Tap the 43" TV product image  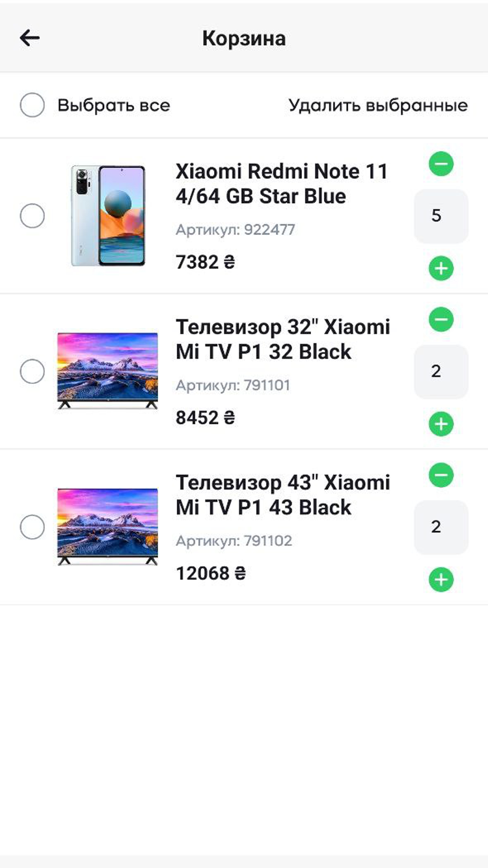tap(108, 526)
